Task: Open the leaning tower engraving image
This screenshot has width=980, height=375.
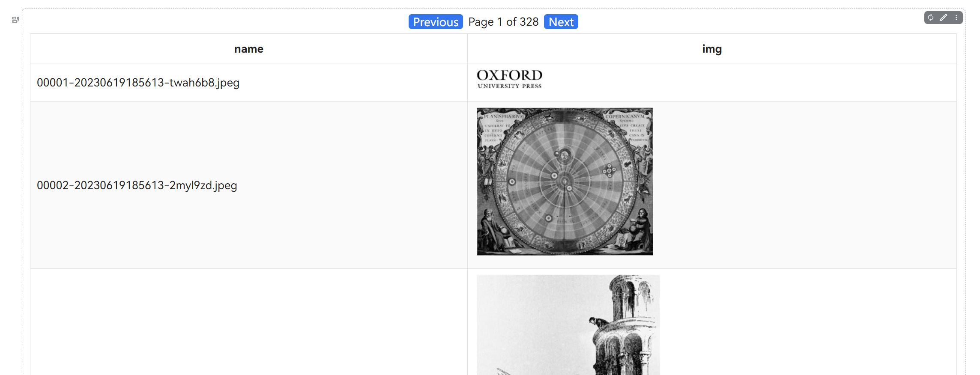Action: click(x=568, y=325)
